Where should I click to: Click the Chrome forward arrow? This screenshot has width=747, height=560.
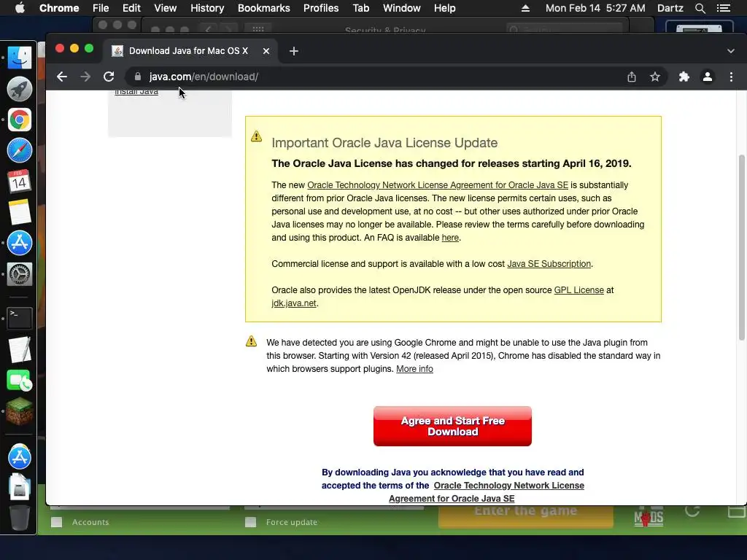(x=85, y=77)
